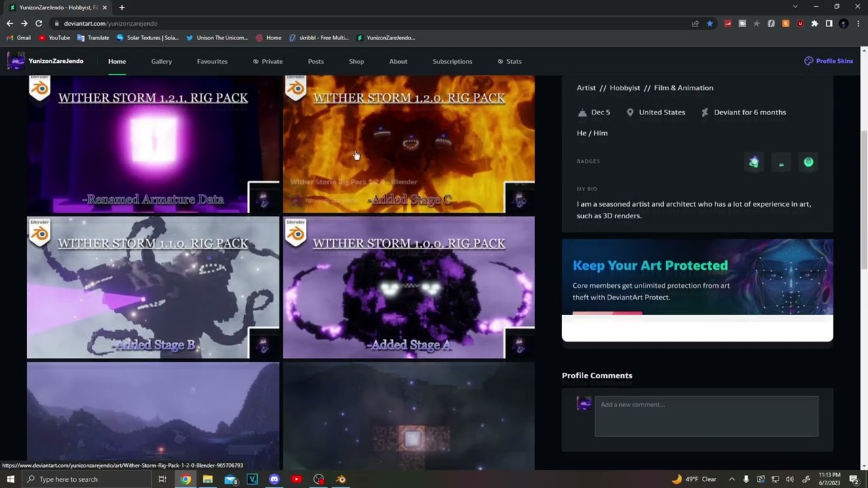Switch to the Favourites tab

212,62
